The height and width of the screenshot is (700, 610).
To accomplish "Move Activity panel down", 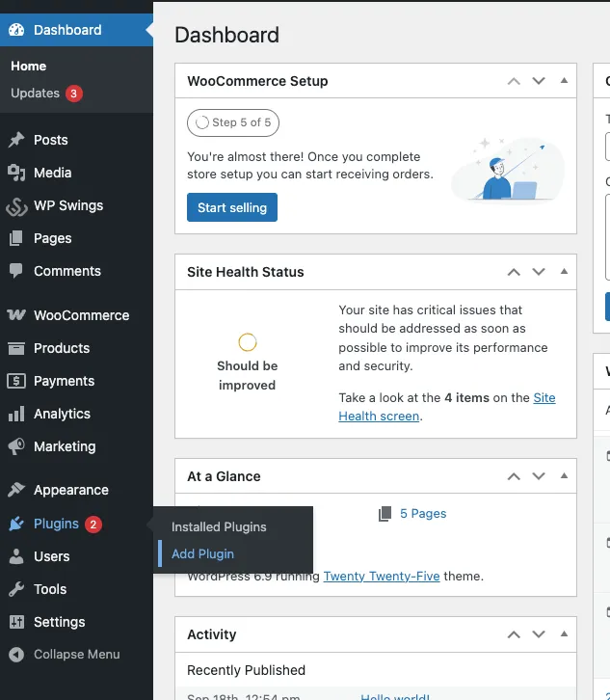I will pyautogui.click(x=539, y=634).
